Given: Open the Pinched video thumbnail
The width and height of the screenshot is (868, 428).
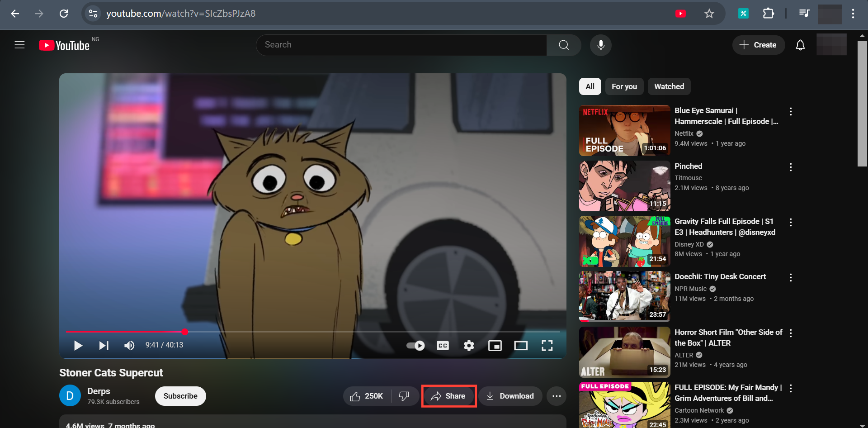Looking at the screenshot, I should (x=625, y=186).
